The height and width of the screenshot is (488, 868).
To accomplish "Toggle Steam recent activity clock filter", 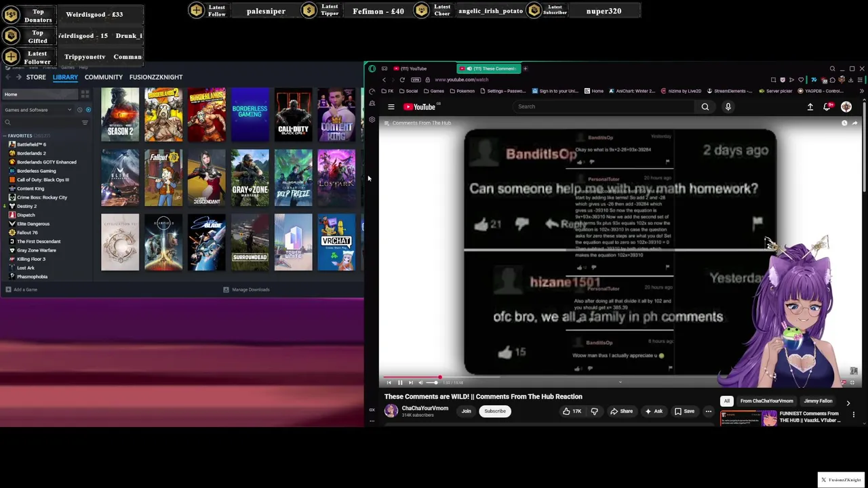I will pyautogui.click(x=79, y=110).
